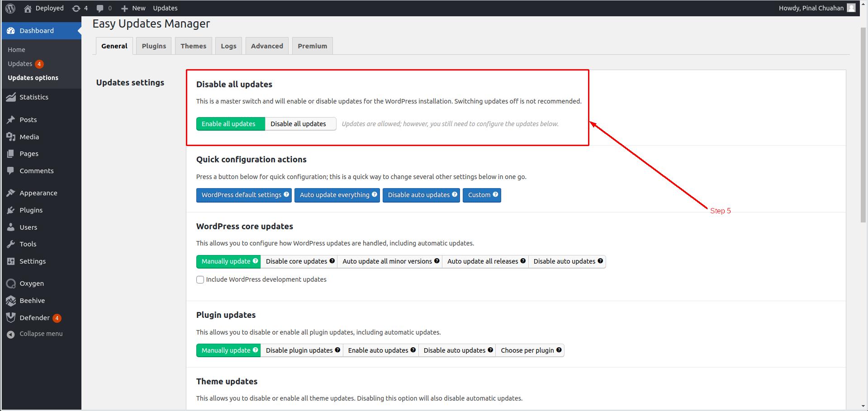Select Disable core updates option

299,261
